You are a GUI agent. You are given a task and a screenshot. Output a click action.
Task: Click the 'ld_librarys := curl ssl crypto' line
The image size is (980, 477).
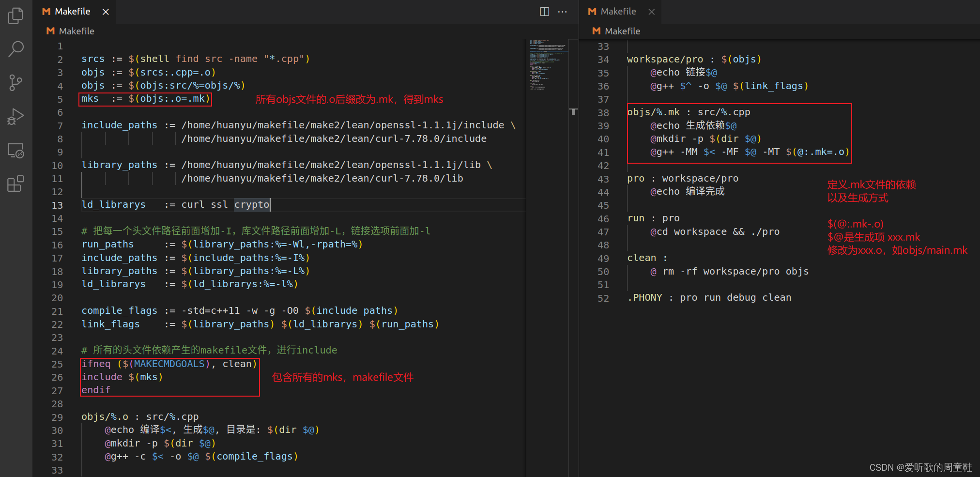pyautogui.click(x=175, y=205)
